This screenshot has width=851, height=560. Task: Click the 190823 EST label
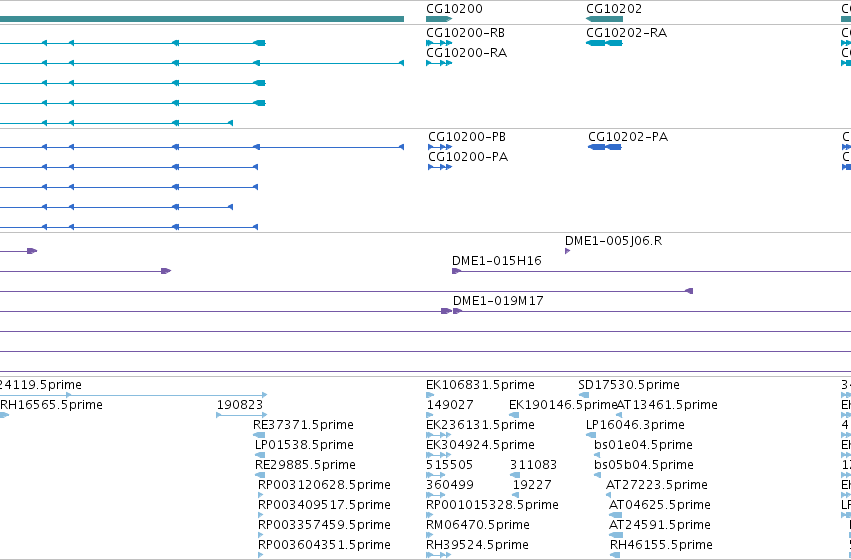pos(240,405)
